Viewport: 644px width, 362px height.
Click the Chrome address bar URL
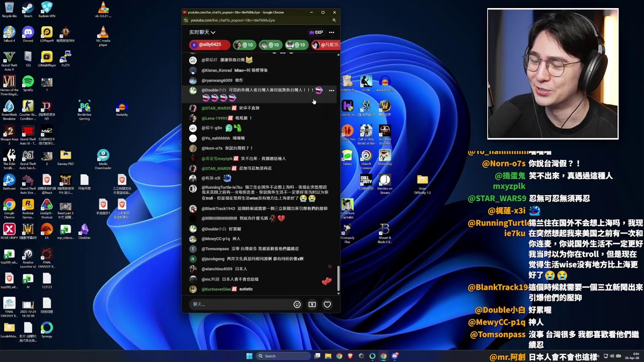point(233,20)
